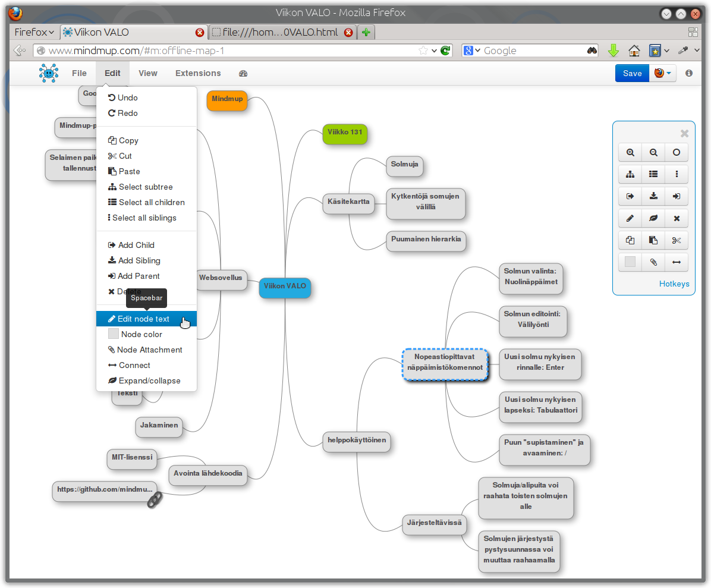
Task: Click the connect arrows icon in toolbar panel
Action: pos(677,262)
